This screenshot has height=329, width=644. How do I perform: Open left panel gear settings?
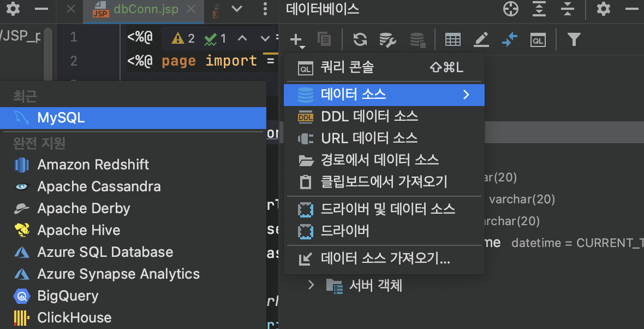click(13, 9)
